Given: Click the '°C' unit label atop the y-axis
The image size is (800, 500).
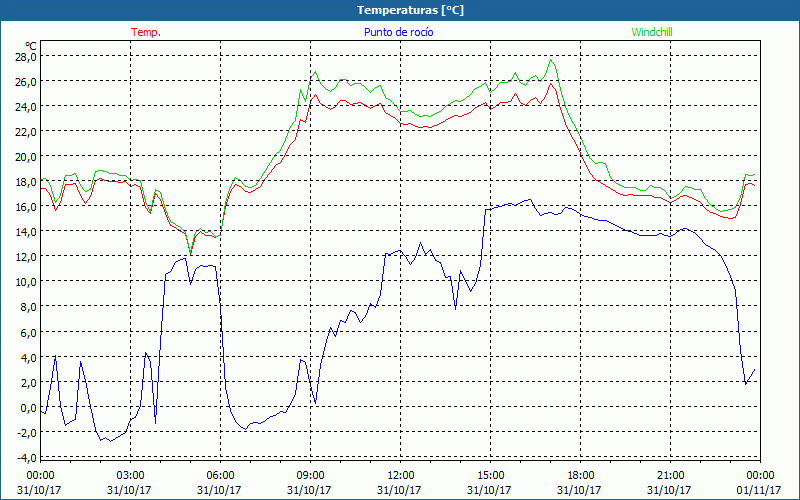Looking at the screenshot, I should point(31,46).
